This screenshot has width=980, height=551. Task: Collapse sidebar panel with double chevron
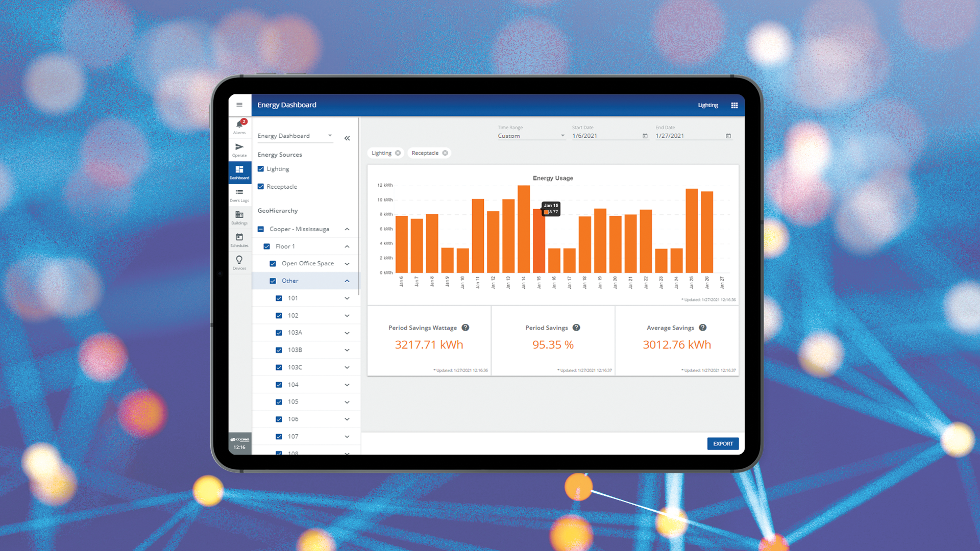[347, 138]
